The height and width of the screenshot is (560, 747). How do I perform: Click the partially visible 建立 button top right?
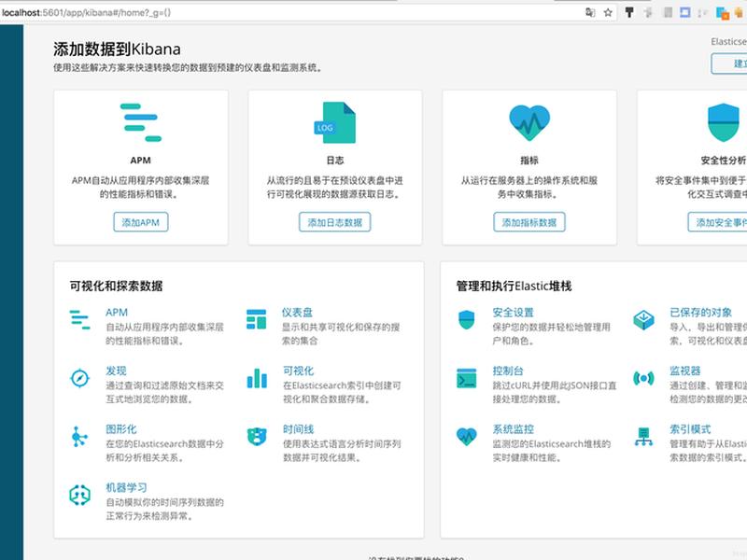[x=729, y=63]
